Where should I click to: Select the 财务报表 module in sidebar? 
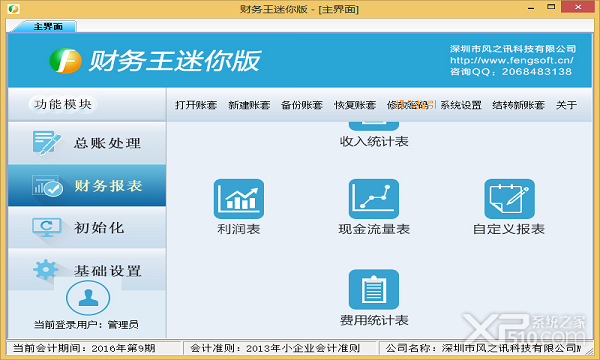pyautogui.click(x=87, y=186)
